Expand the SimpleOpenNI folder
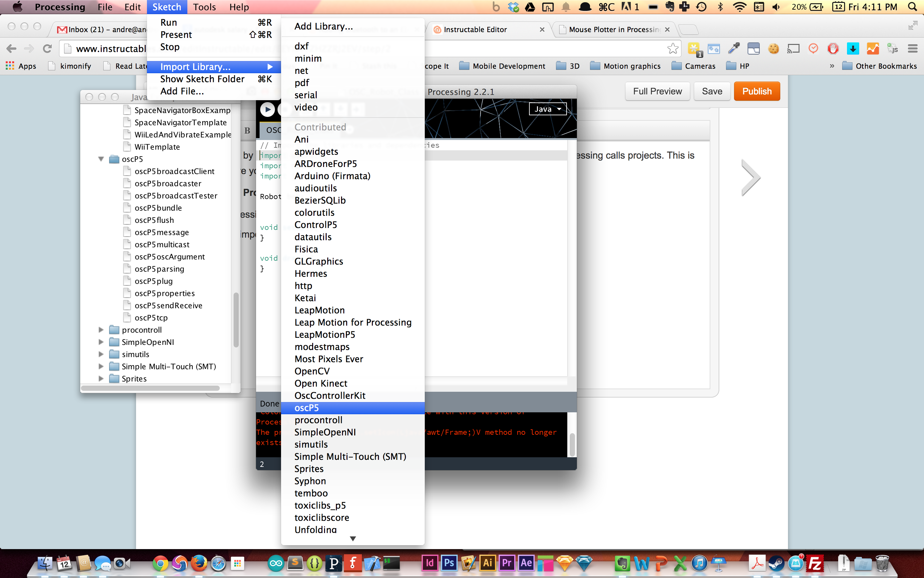 pyautogui.click(x=101, y=342)
